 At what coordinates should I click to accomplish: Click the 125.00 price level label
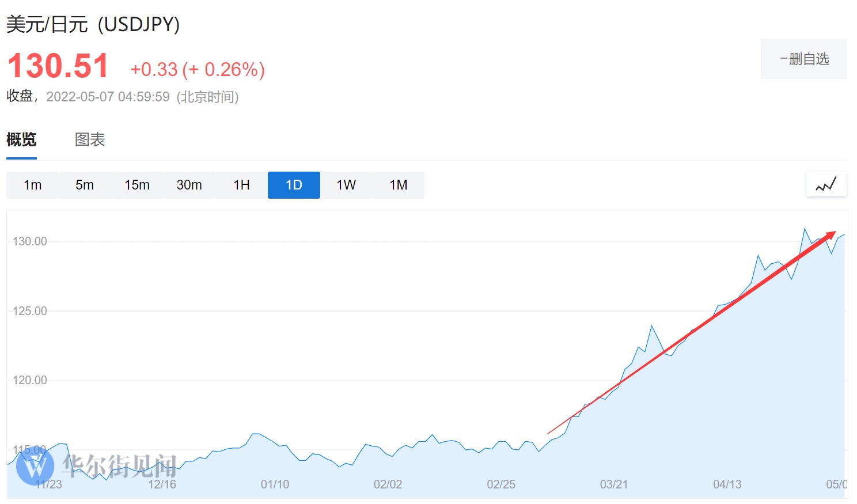(30, 311)
